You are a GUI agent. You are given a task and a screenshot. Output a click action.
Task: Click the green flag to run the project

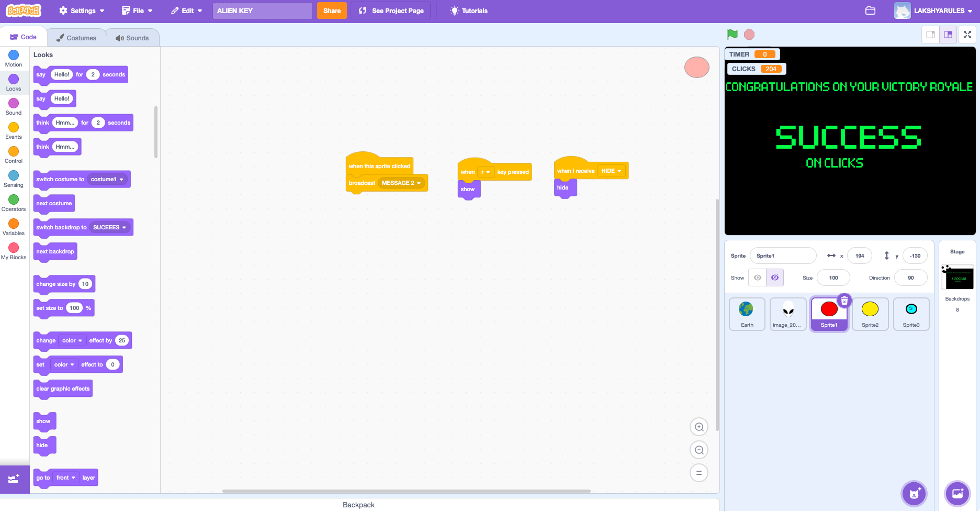[x=732, y=34]
